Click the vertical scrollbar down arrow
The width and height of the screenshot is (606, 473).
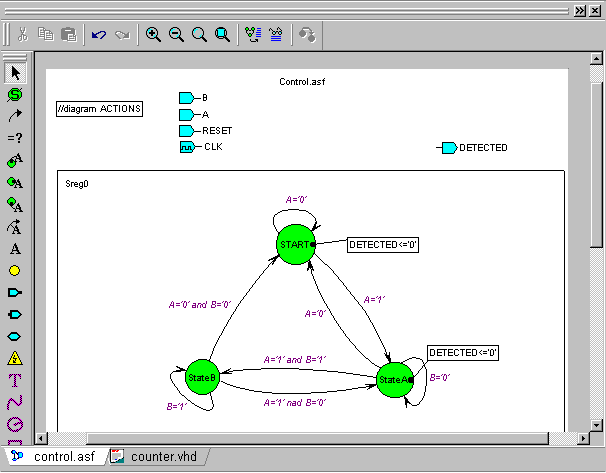pos(597,422)
